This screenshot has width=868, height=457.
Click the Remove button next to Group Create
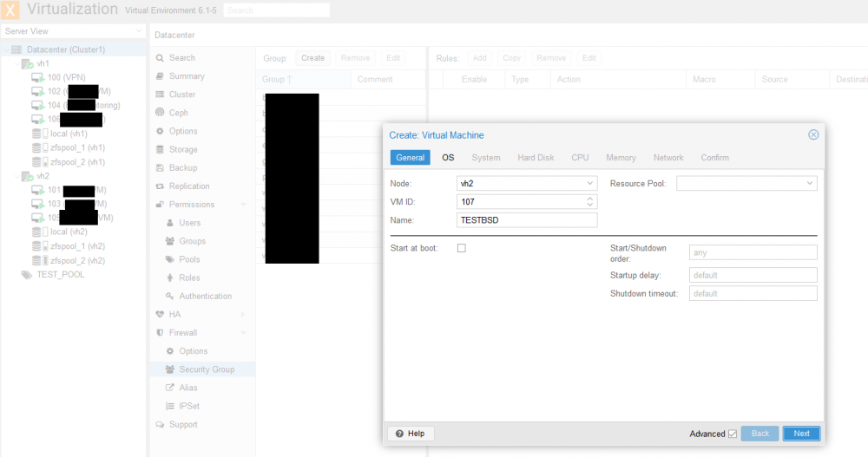(355, 58)
